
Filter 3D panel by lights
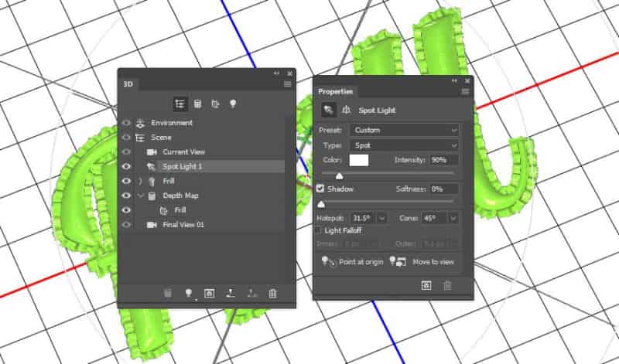233,104
